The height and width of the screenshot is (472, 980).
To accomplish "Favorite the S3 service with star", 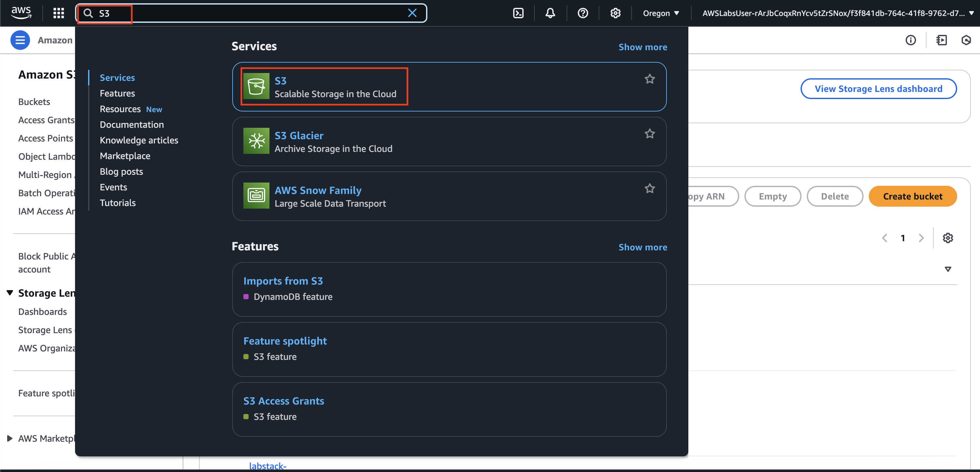I will (650, 79).
